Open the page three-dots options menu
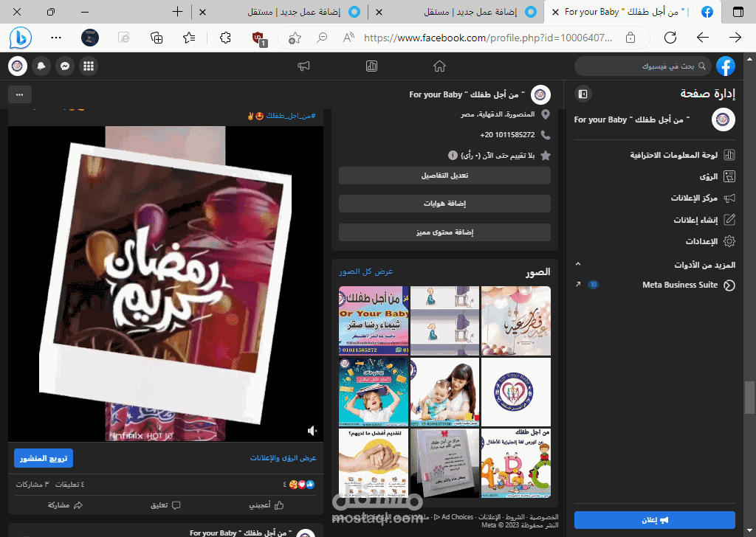Image resolution: width=756 pixels, height=537 pixels. coord(20,94)
